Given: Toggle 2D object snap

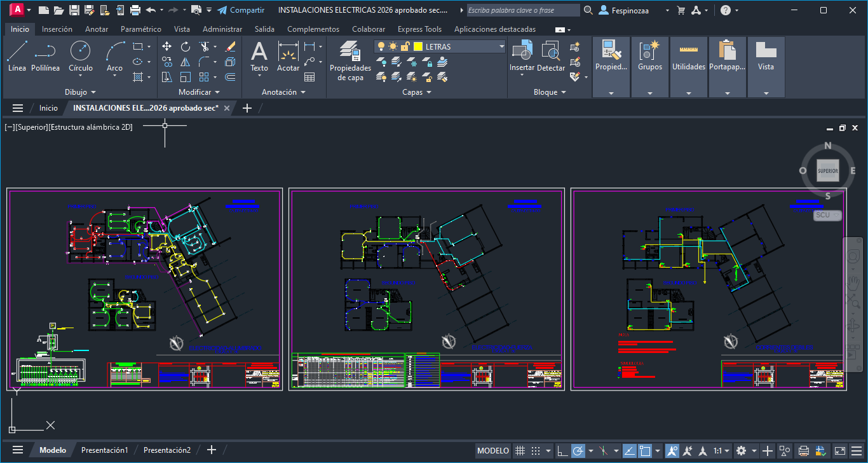Looking at the screenshot, I should coord(645,451).
